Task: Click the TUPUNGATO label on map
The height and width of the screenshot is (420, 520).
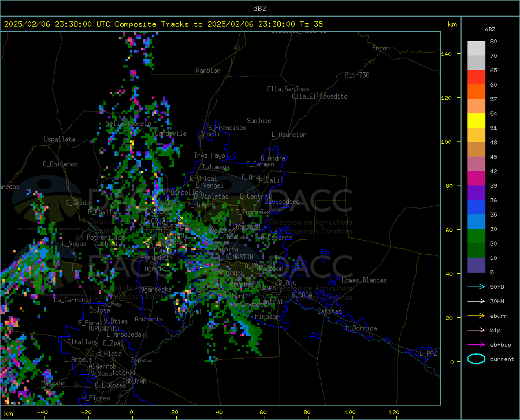Action: (x=103, y=329)
